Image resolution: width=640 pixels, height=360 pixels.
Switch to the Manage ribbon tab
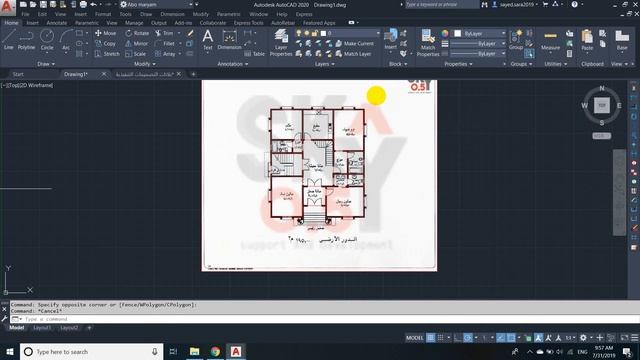[x=134, y=23]
